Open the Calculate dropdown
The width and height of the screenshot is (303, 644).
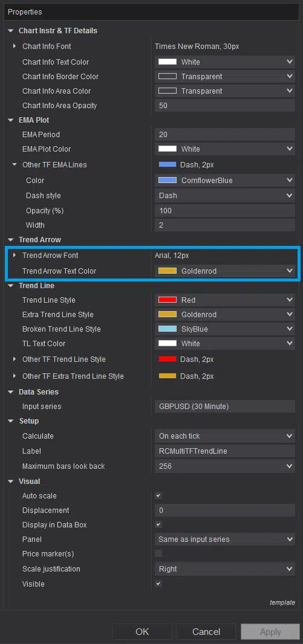tap(225, 436)
